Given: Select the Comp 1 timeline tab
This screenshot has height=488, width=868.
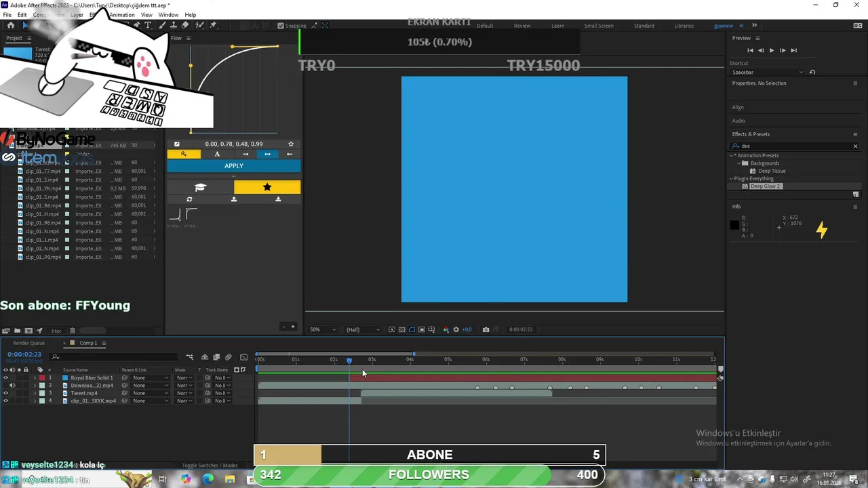Looking at the screenshot, I should point(88,343).
